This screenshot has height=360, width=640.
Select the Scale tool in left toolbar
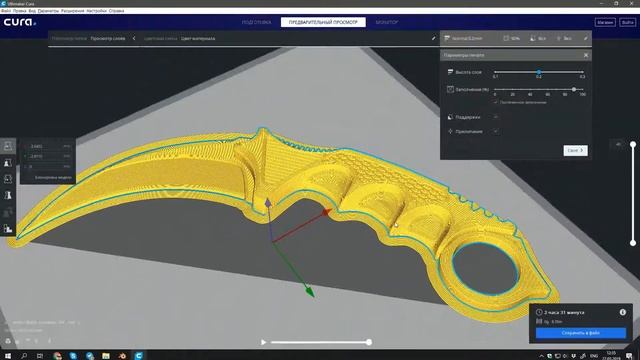(x=8, y=163)
